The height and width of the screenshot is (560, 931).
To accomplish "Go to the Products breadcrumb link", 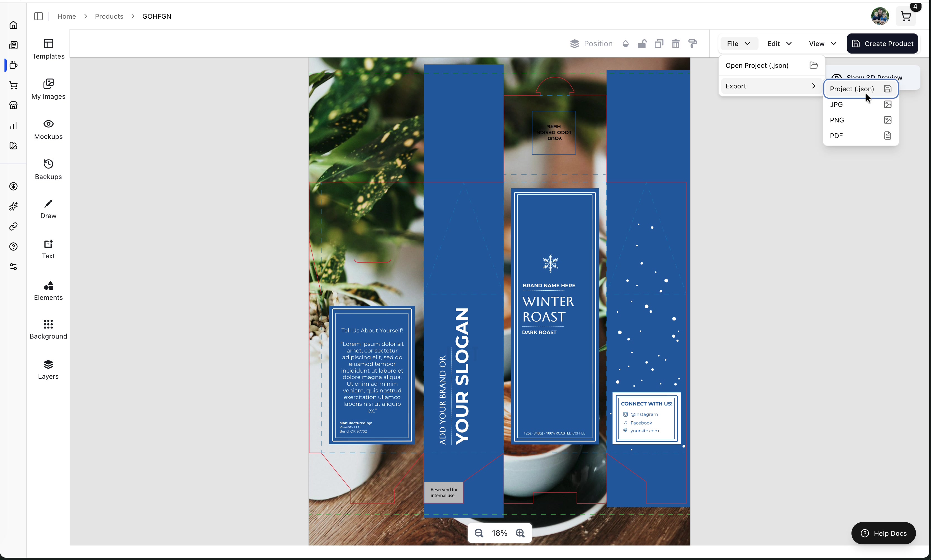I will (x=109, y=16).
